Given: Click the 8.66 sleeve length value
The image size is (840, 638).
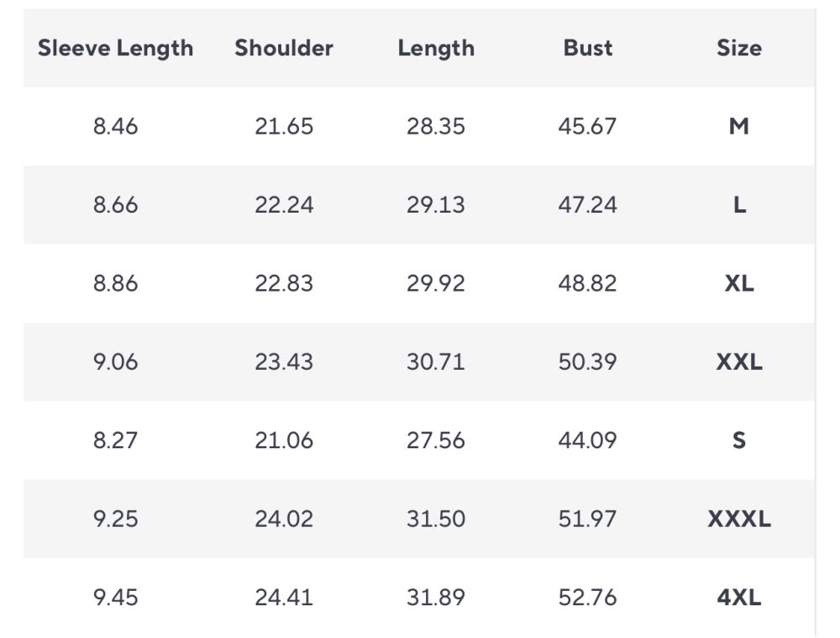Looking at the screenshot, I should [115, 205].
